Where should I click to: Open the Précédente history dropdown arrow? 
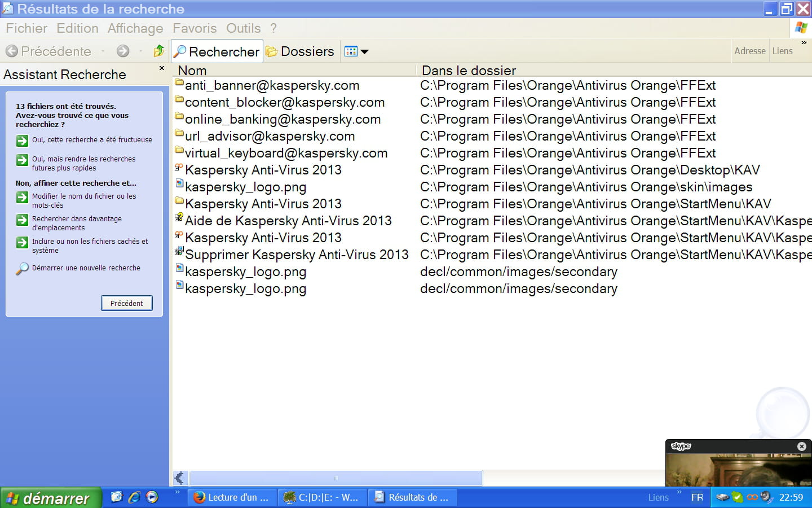pyautogui.click(x=103, y=51)
